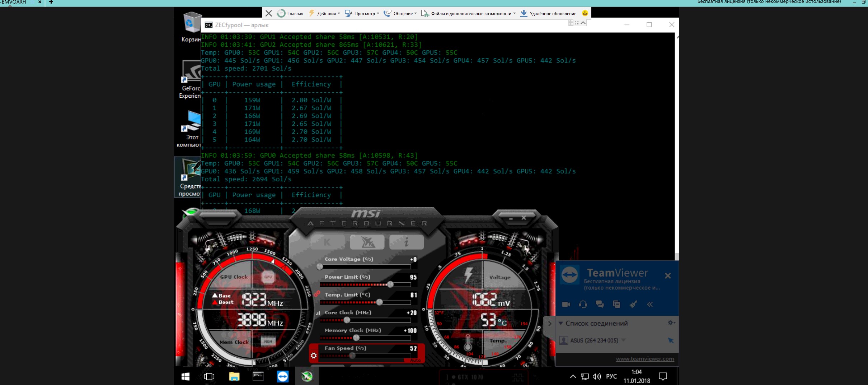The image size is (868, 385).
Task: Select the Этот компьютер desktop icon
Action: coord(189,129)
